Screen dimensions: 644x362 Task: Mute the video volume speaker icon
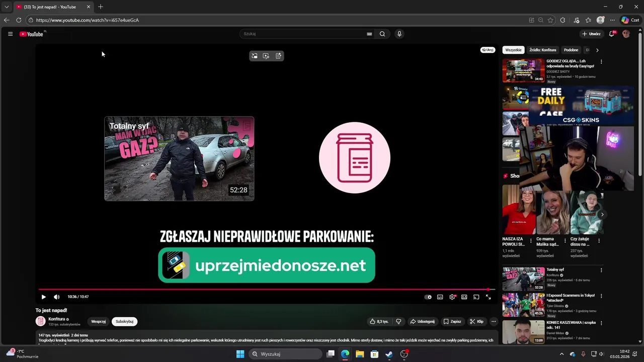pos(56,297)
